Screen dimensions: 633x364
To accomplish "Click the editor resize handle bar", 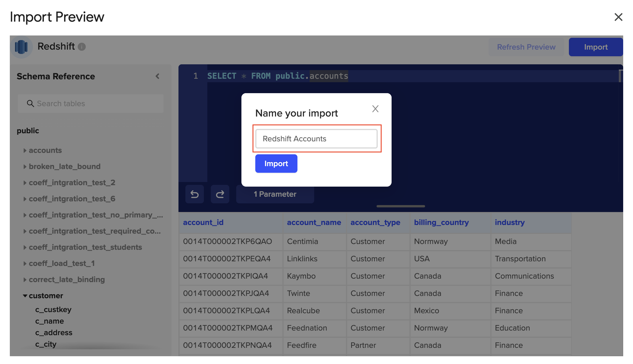I will point(401,206).
